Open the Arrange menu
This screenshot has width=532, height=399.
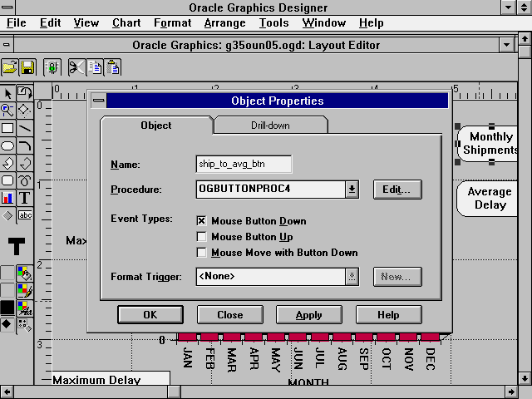[x=225, y=23]
